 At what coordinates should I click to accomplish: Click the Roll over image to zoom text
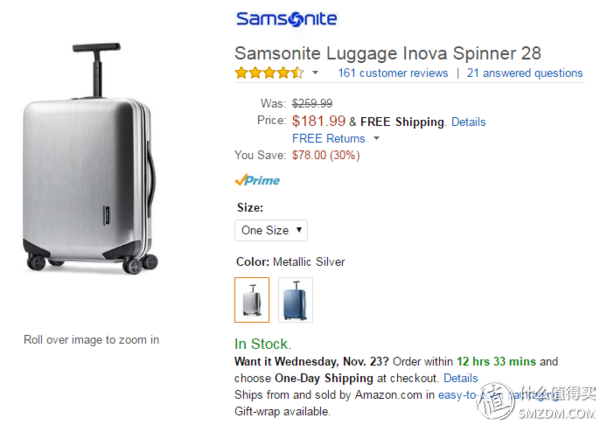pos(91,339)
